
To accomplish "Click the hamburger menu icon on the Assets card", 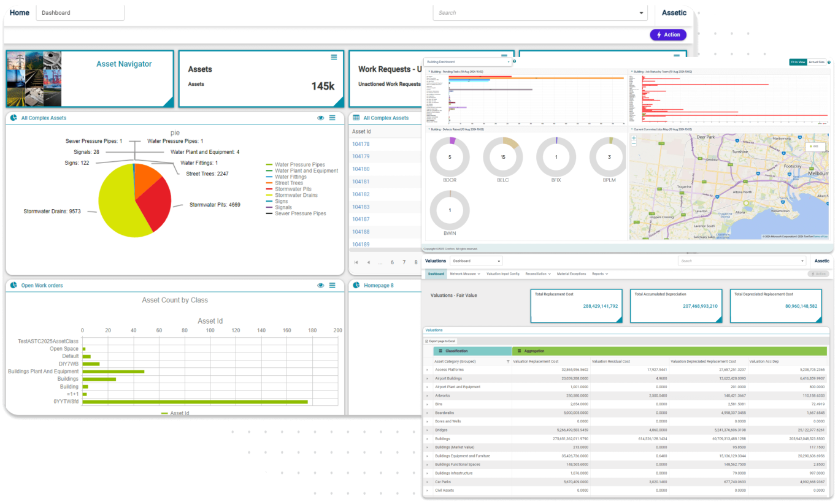I will (334, 56).
